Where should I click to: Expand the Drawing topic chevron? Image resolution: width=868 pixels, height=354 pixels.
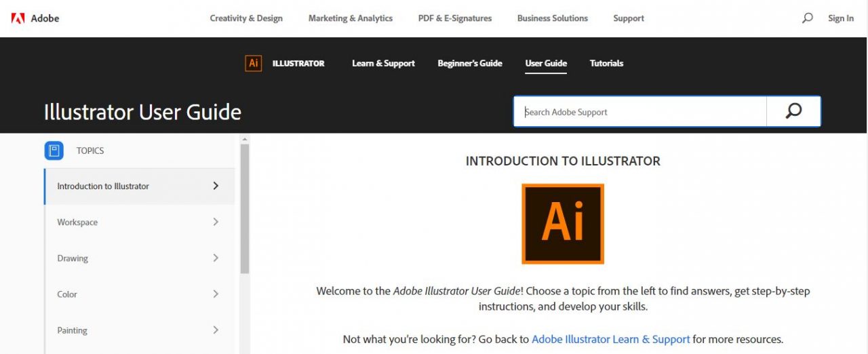(x=216, y=258)
